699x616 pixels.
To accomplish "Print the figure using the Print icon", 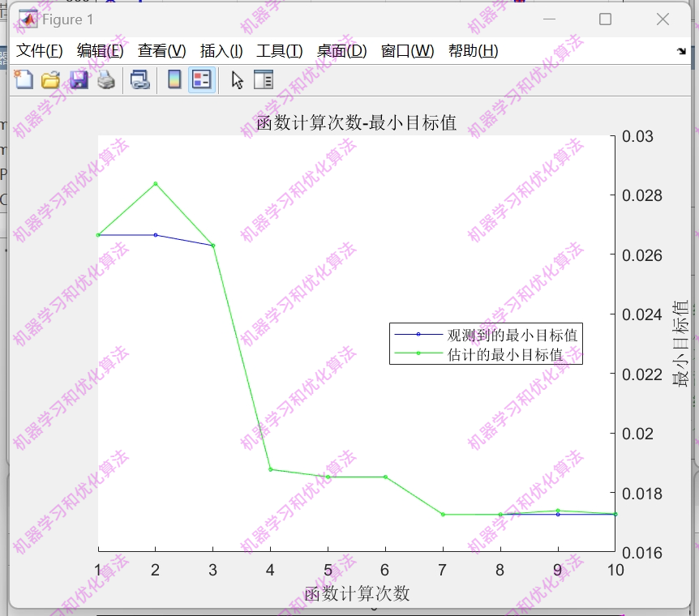I will click(105, 79).
